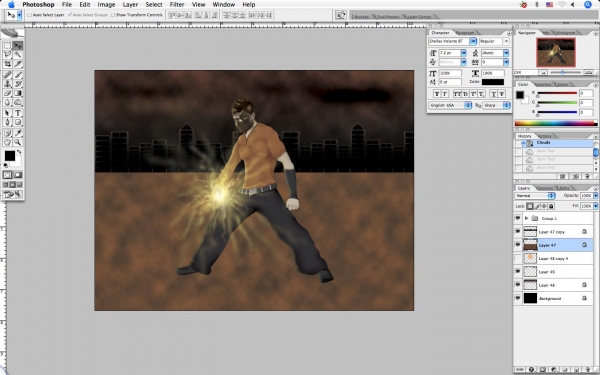Switch to the Paragraph tab

coord(465,33)
